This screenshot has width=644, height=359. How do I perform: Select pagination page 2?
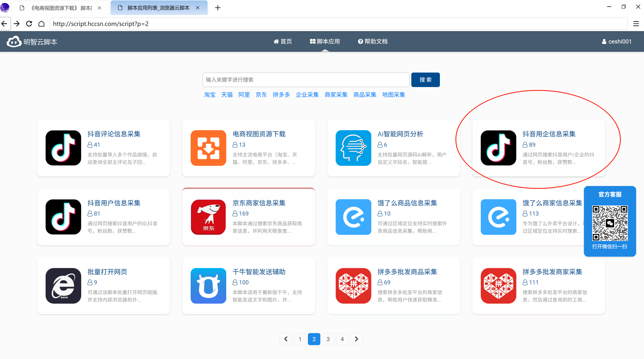pos(314,339)
